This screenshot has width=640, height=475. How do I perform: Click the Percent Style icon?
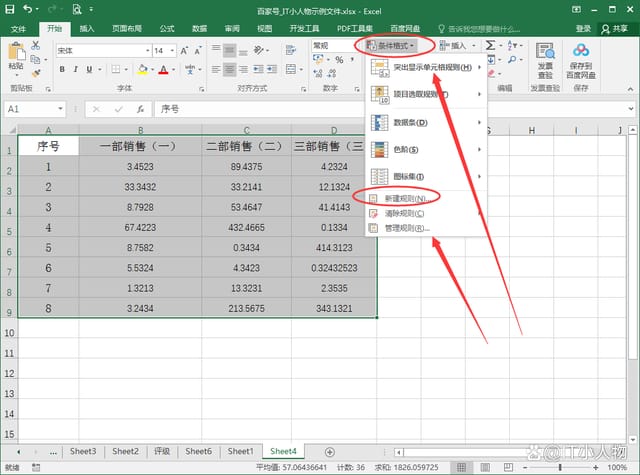pos(339,60)
